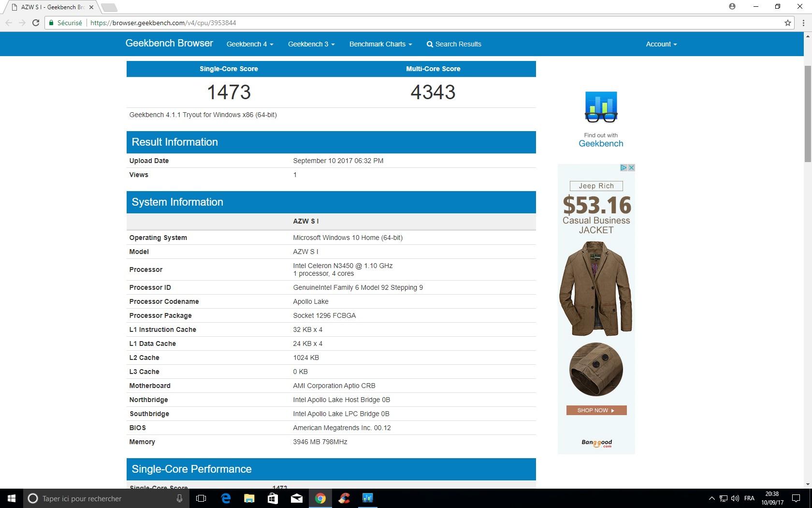Open a new browser tab

click(x=109, y=7)
